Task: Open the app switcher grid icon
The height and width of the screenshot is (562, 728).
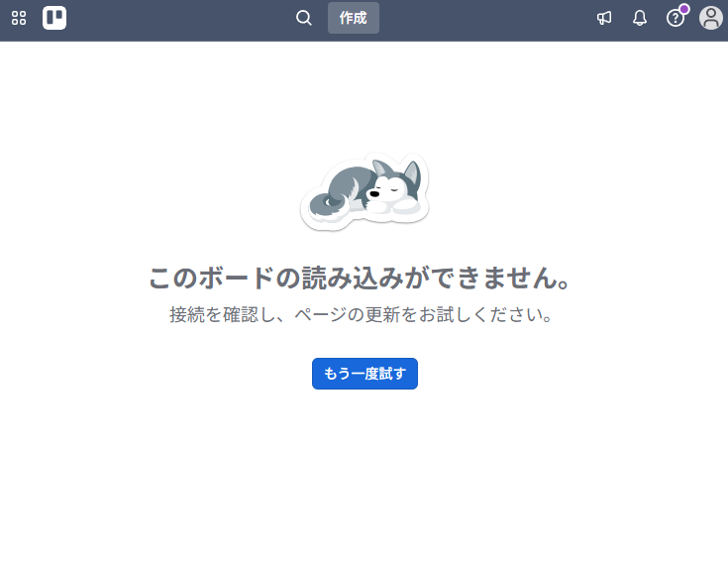Action: 19,18
